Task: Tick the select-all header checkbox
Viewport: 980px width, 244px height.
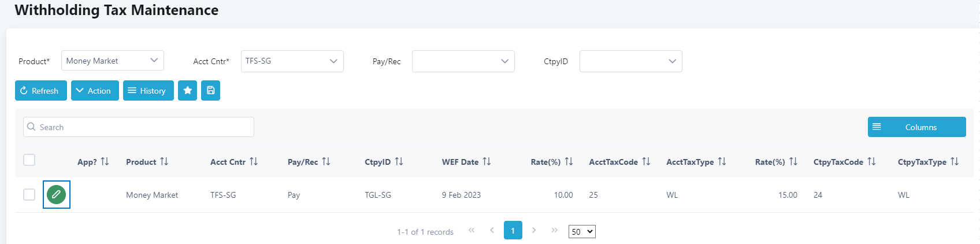Action: pos(29,160)
